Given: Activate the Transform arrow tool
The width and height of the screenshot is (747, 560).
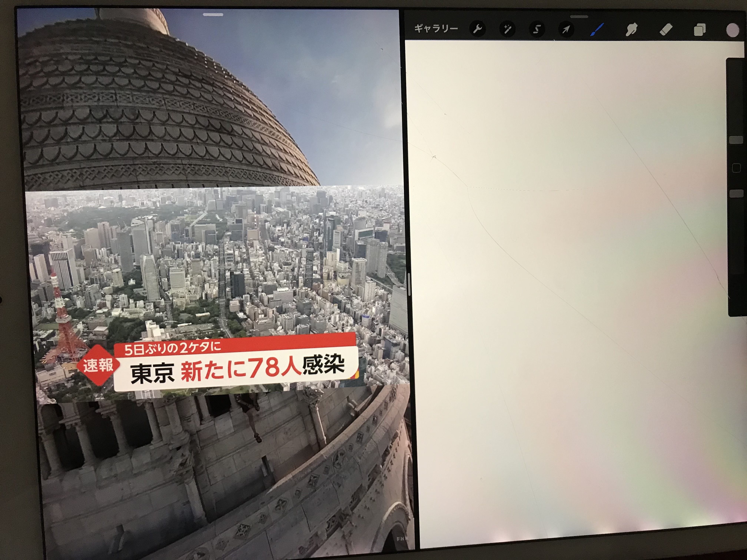Looking at the screenshot, I should coord(566,30).
